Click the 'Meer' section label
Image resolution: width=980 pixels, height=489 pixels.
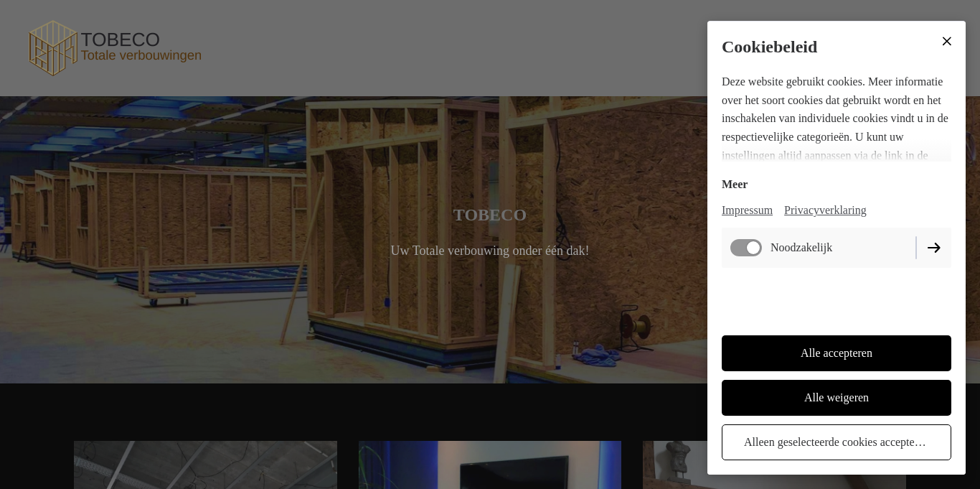[x=735, y=185]
